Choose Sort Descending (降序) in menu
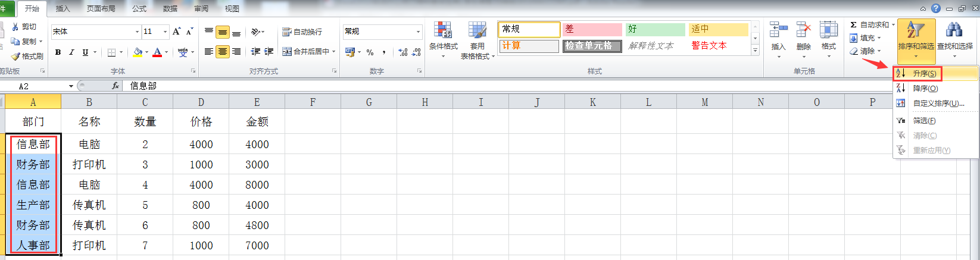The height and width of the screenshot is (260, 980). [x=935, y=89]
